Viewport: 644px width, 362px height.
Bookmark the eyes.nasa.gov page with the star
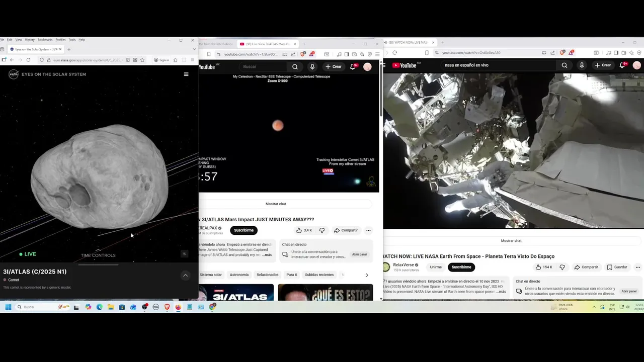(x=142, y=60)
